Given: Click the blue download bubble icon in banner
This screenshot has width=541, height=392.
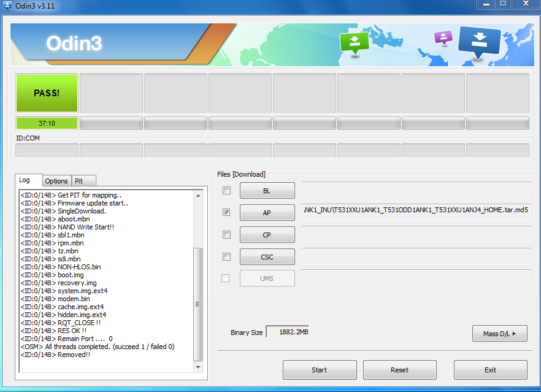Looking at the screenshot, I should coord(479,42).
